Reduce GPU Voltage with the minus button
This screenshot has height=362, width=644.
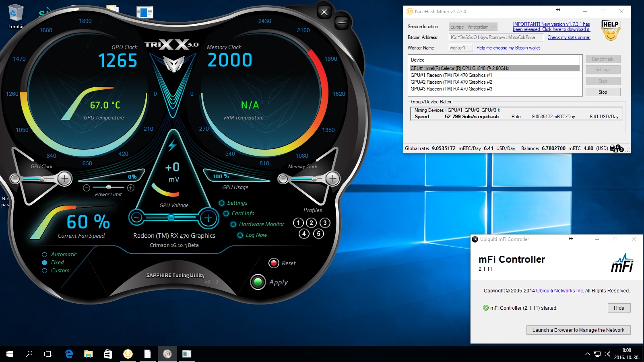pos(137,218)
